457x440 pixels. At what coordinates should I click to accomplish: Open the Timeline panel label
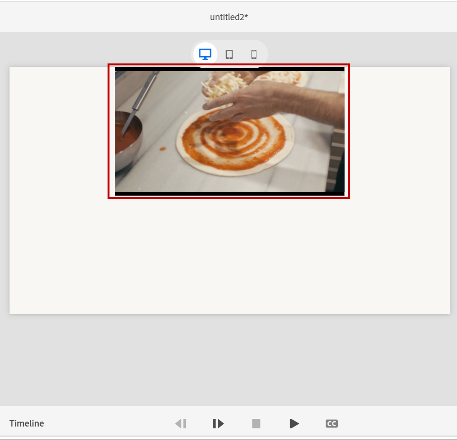27,424
